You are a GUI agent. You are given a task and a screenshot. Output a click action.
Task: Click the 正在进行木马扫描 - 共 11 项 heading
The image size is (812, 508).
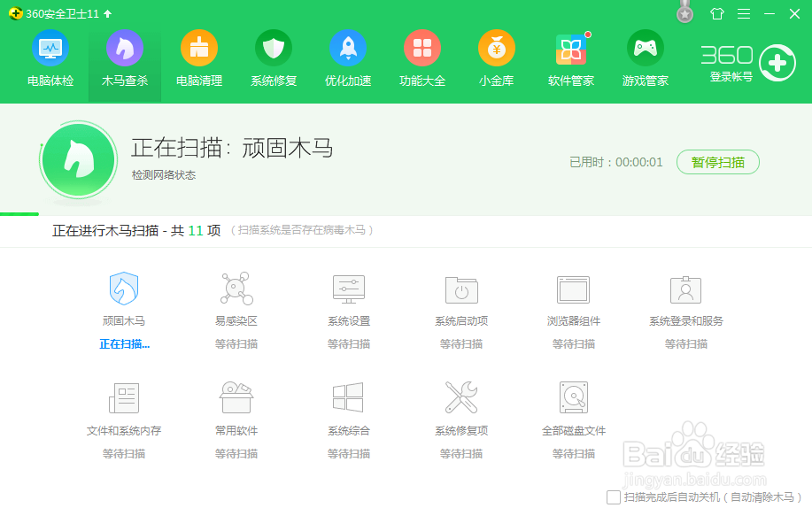click(x=136, y=230)
